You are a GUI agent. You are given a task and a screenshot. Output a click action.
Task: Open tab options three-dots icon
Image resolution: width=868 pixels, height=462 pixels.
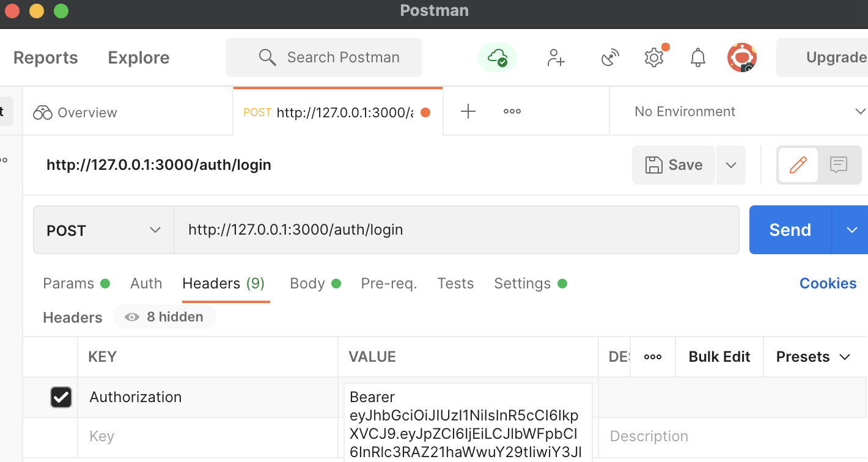coord(512,111)
